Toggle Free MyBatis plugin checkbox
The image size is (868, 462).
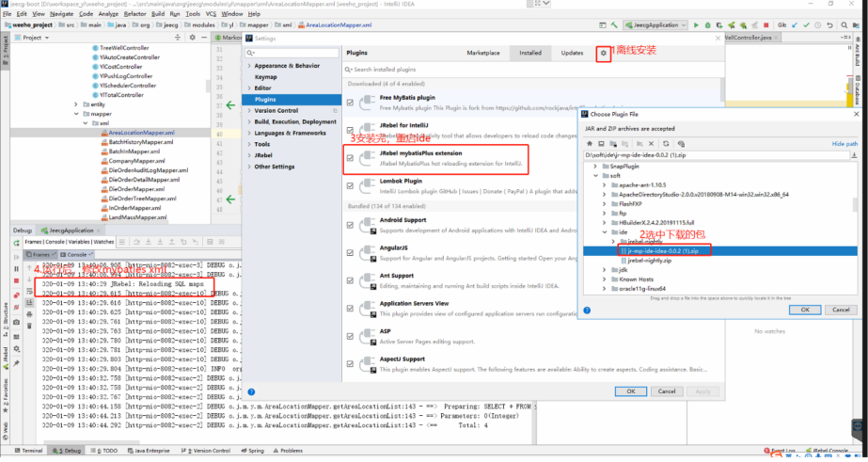[x=350, y=103]
